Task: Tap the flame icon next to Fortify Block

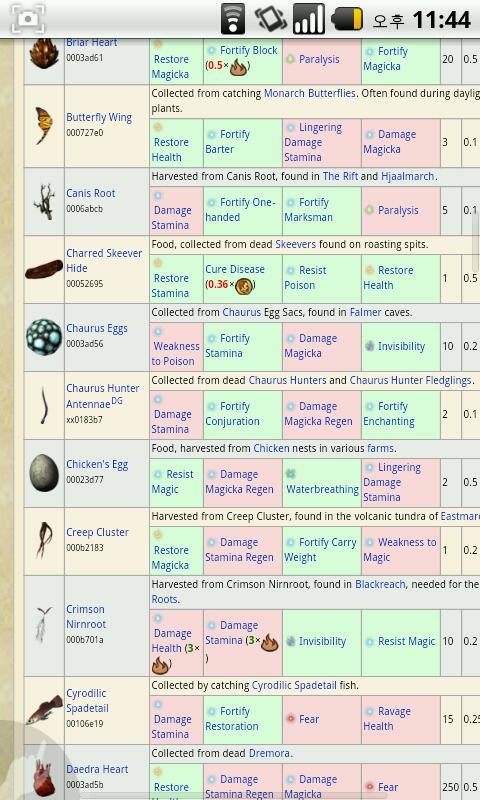Action: (238, 67)
